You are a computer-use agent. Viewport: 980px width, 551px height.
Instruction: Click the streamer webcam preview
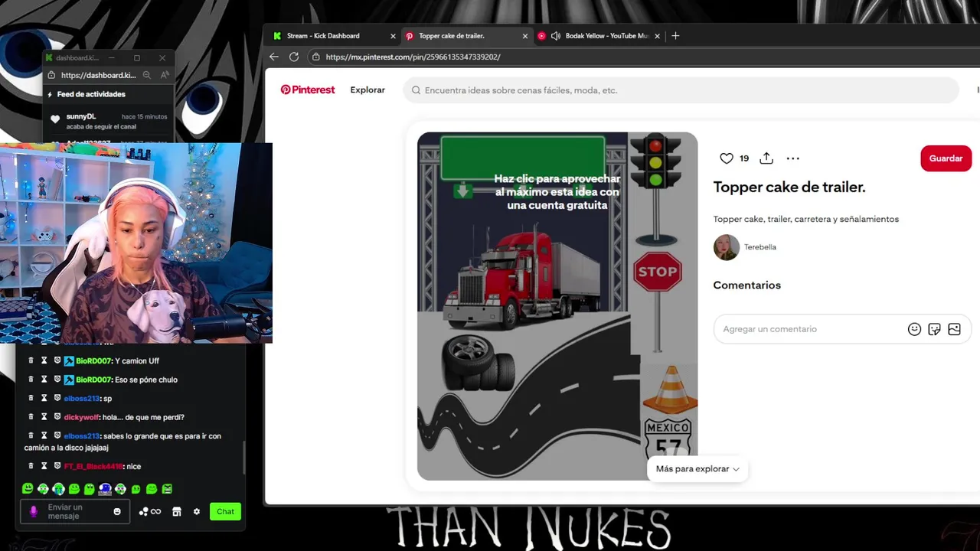click(x=136, y=243)
